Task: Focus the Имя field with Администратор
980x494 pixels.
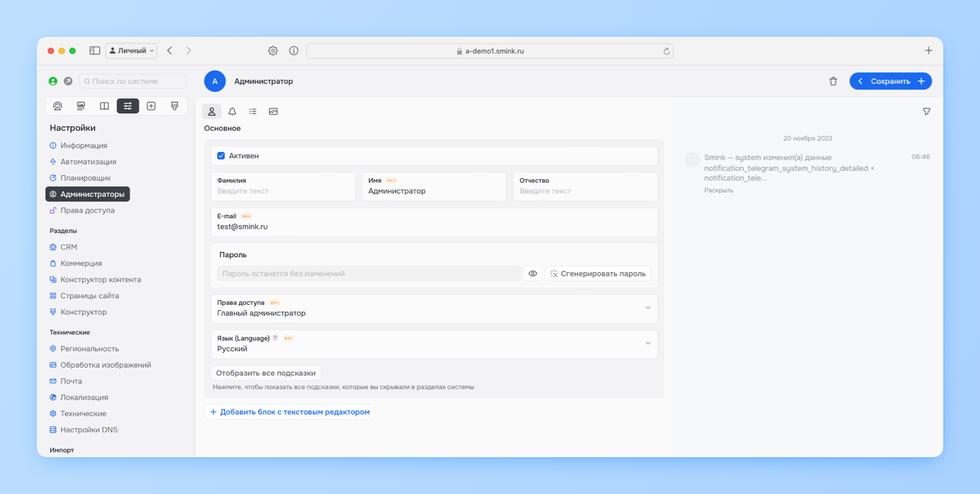Action: click(434, 186)
